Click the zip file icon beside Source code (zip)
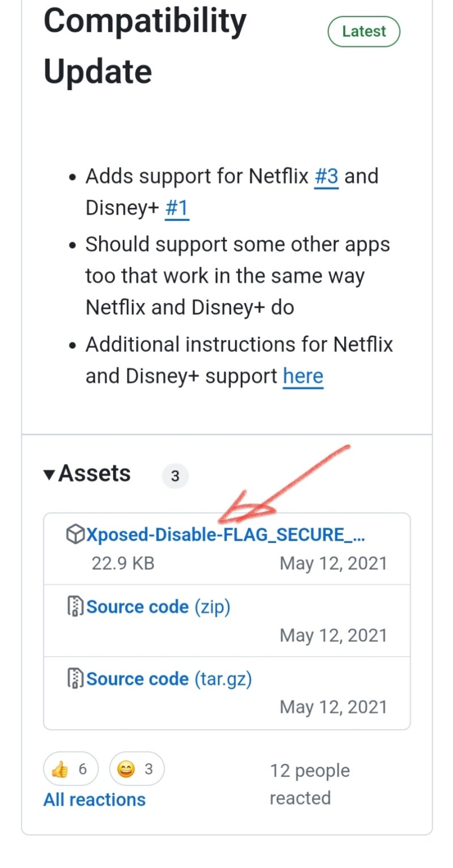 coord(75,606)
